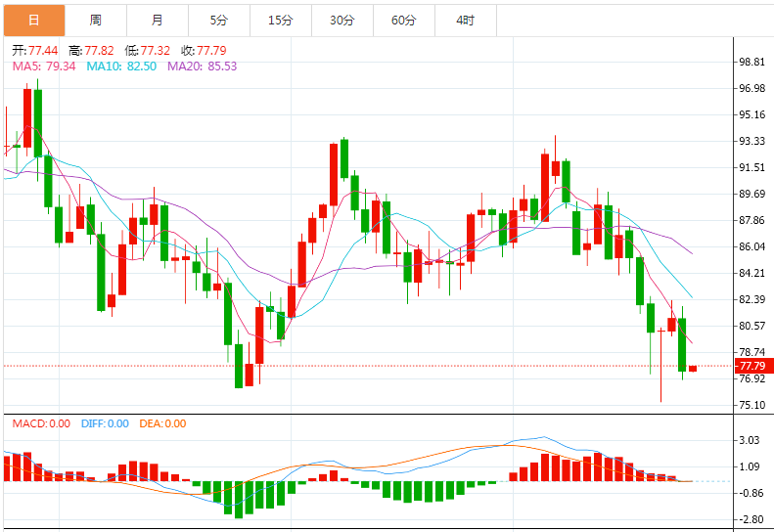Screen dimensions: 774x532
Task: Click the red 77.79 current price tag
Action: pos(752,366)
